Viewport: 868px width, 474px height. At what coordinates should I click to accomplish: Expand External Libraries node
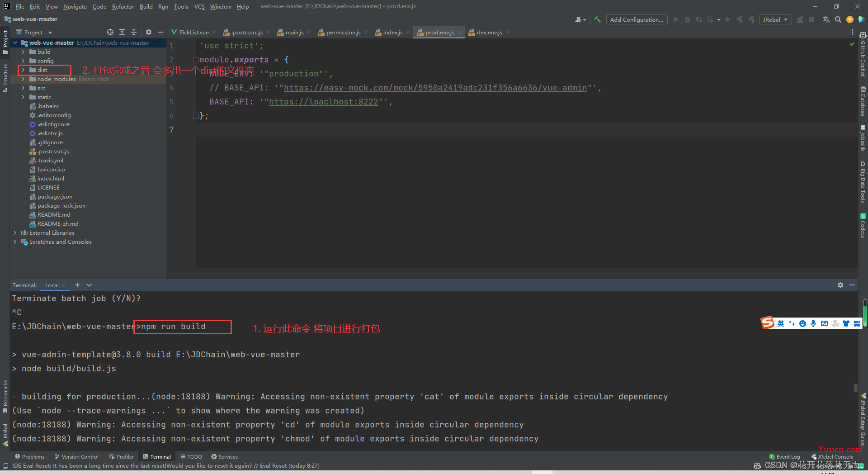tap(15, 233)
